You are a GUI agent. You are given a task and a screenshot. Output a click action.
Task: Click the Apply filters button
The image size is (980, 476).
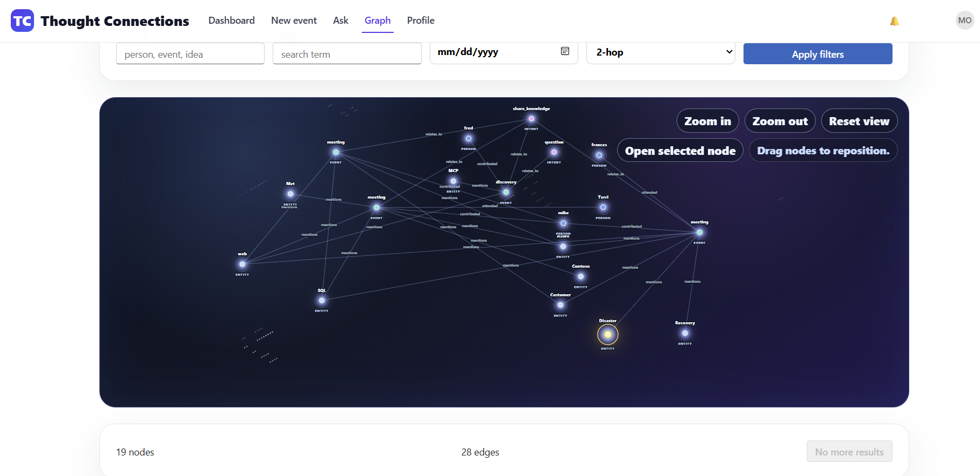[x=817, y=54]
